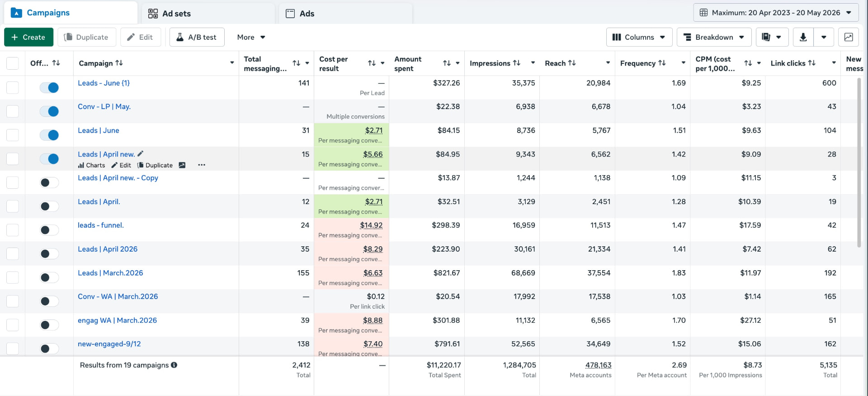Open the charts view icon button
Image resolution: width=868 pixels, height=396 pixels.
[x=849, y=37]
